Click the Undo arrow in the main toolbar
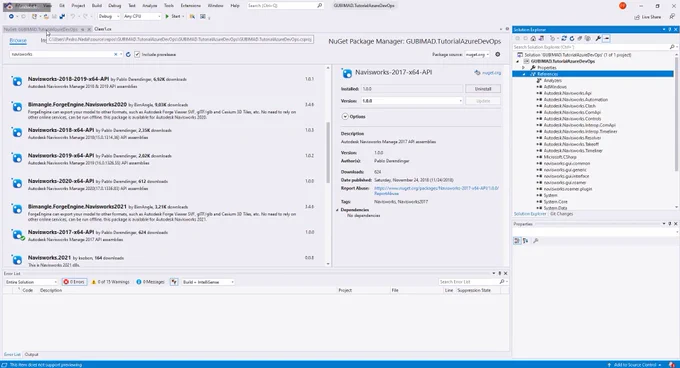680x368 pixels. coord(73,16)
